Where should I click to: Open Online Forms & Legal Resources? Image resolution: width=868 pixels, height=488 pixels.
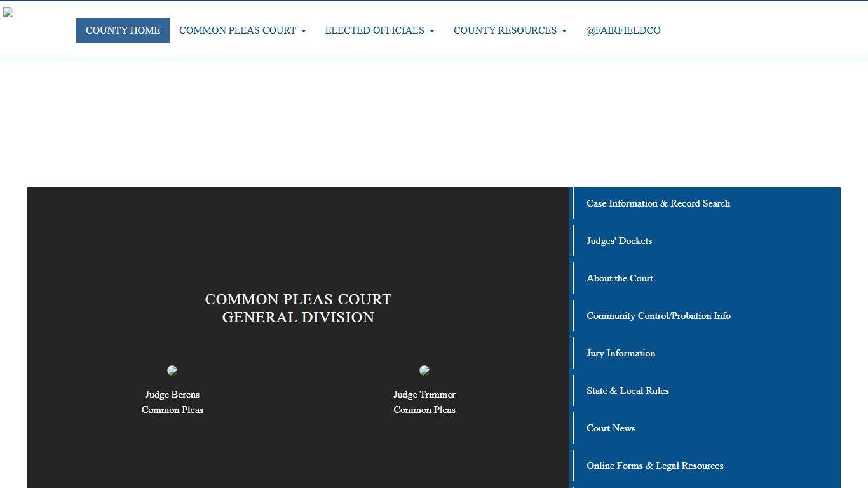(655, 466)
